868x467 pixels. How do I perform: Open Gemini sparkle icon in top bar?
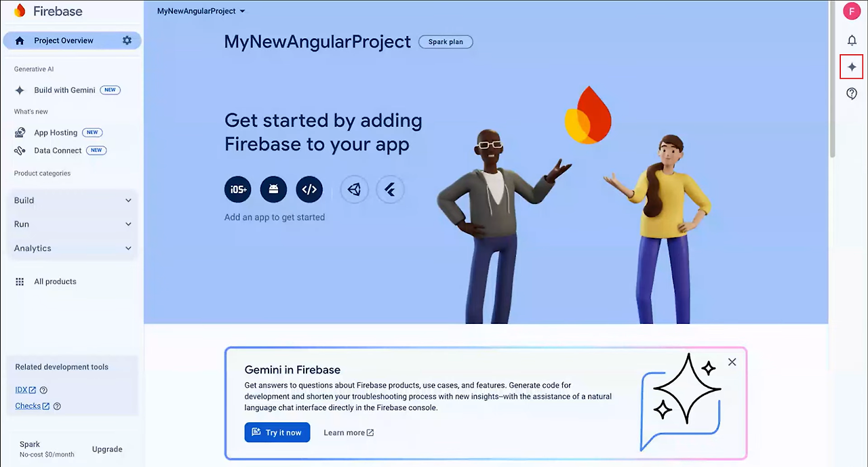tap(852, 67)
